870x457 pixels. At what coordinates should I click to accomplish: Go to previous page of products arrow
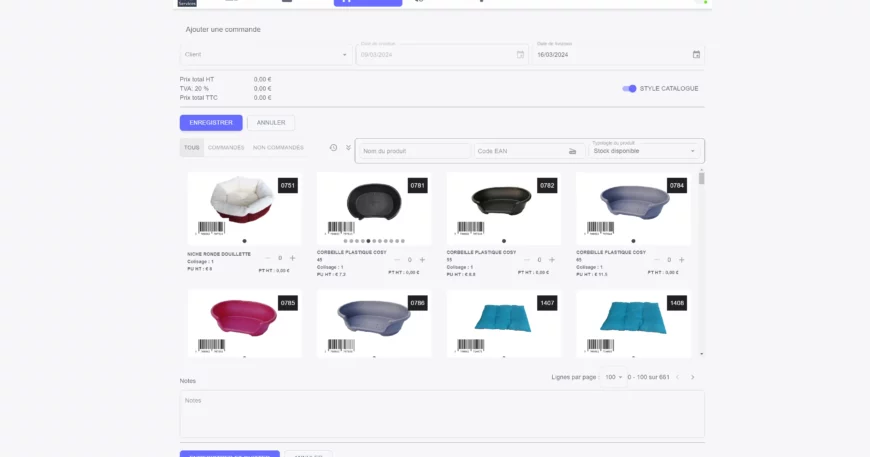tap(677, 377)
